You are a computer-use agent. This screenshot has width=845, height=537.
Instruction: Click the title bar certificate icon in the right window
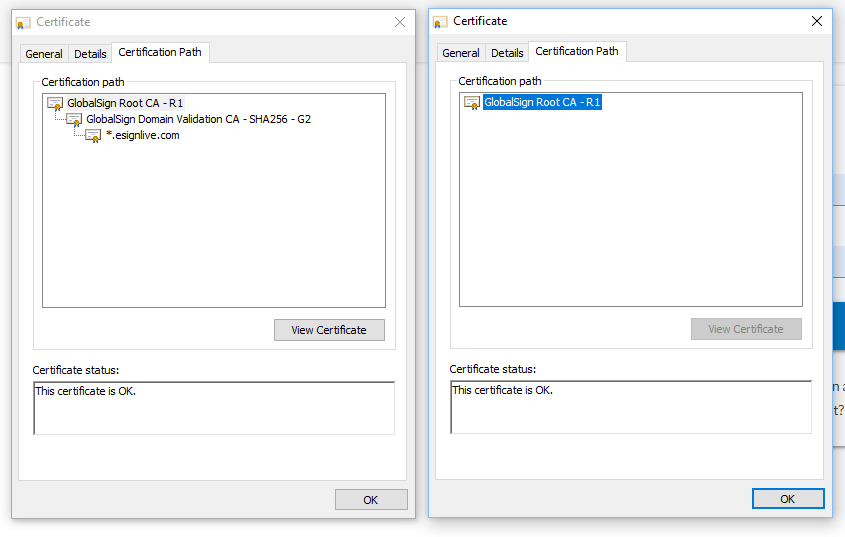point(440,22)
